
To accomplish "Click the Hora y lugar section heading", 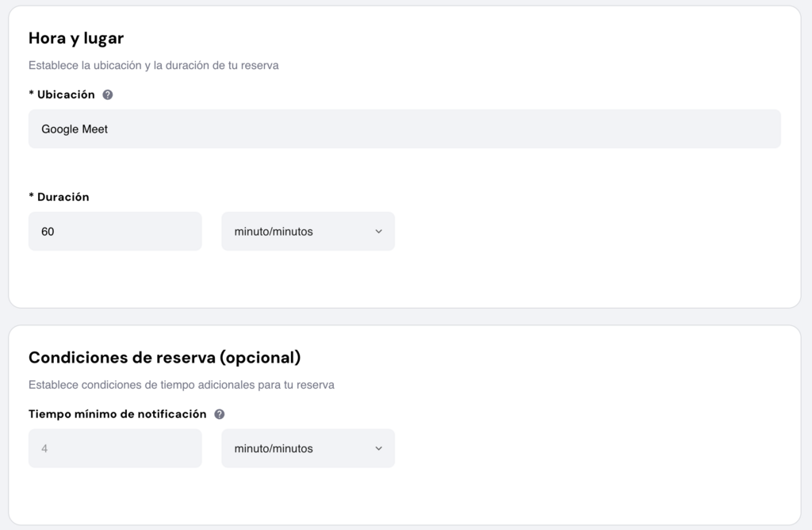I will tap(75, 37).
